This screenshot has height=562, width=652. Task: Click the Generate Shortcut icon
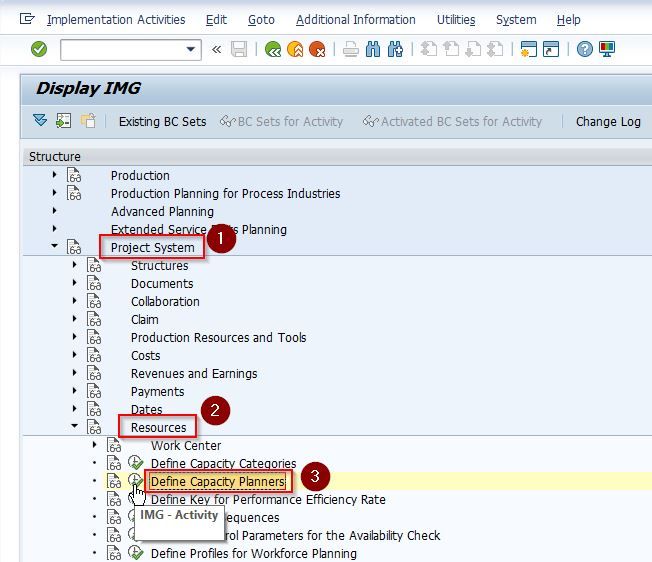tap(551, 49)
